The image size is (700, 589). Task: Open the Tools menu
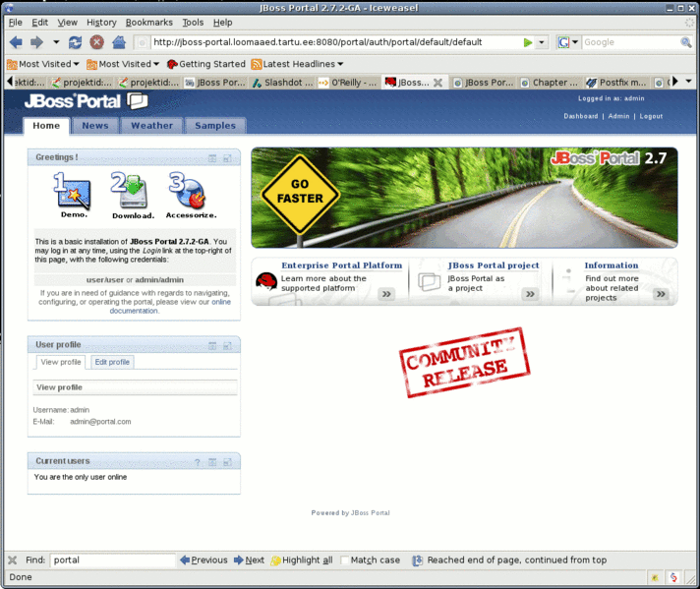click(x=193, y=23)
